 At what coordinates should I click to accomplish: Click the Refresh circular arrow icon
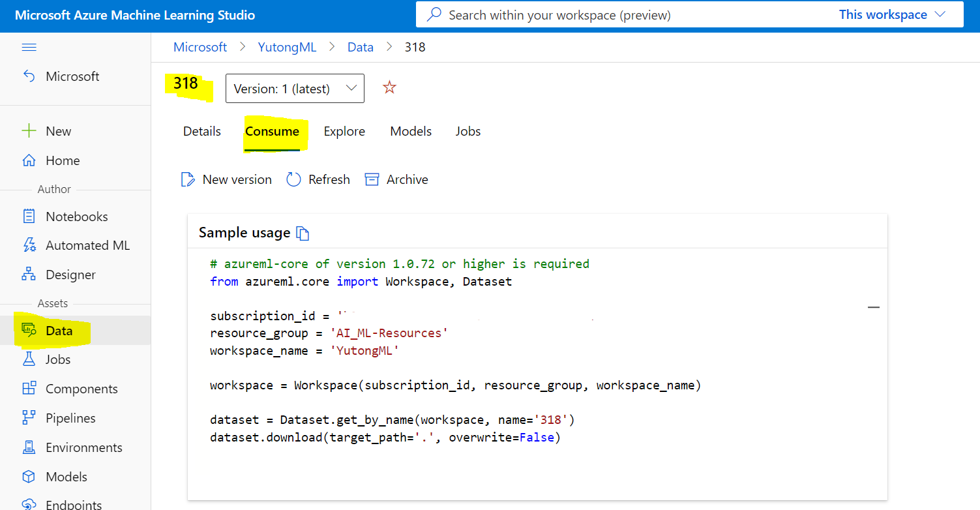tap(293, 179)
